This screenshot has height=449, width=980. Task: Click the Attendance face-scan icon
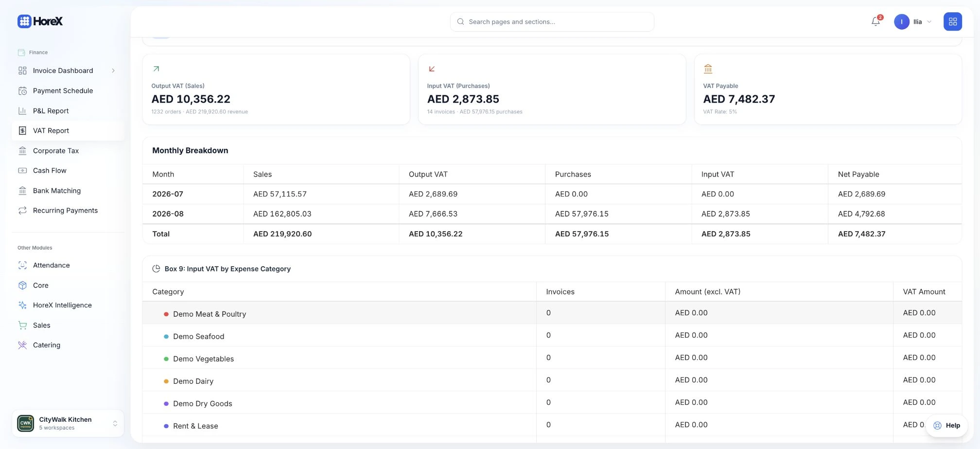(x=22, y=266)
